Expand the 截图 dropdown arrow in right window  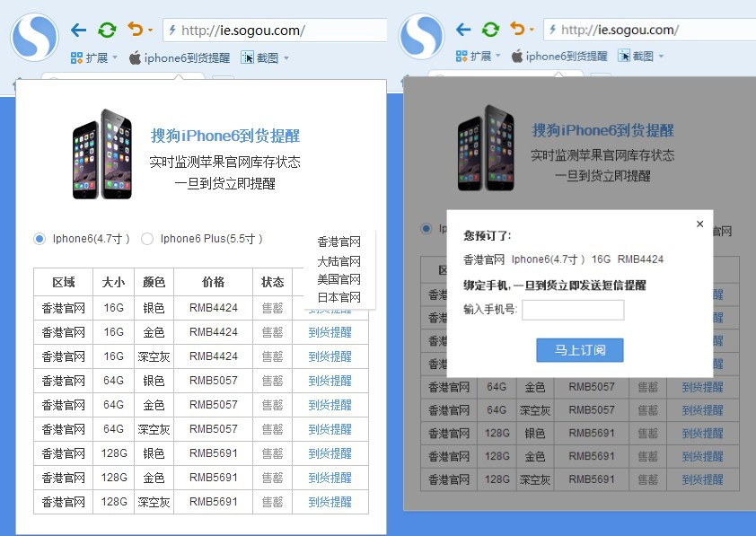(x=661, y=57)
